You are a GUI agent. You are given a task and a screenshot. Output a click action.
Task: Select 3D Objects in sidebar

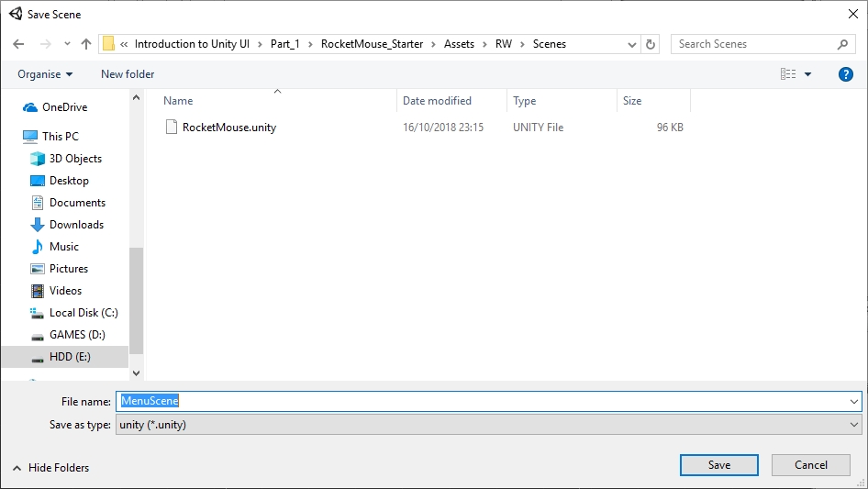75,159
